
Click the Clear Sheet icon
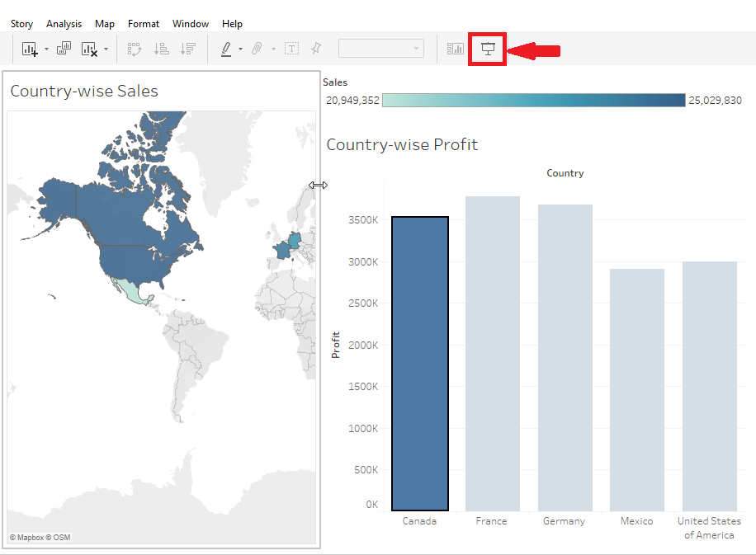click(89, 49)
